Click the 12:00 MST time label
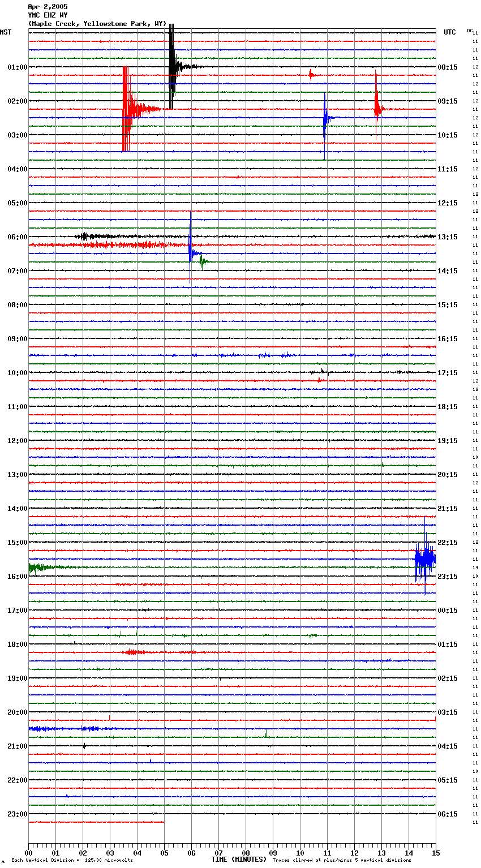 click(18, 441)
